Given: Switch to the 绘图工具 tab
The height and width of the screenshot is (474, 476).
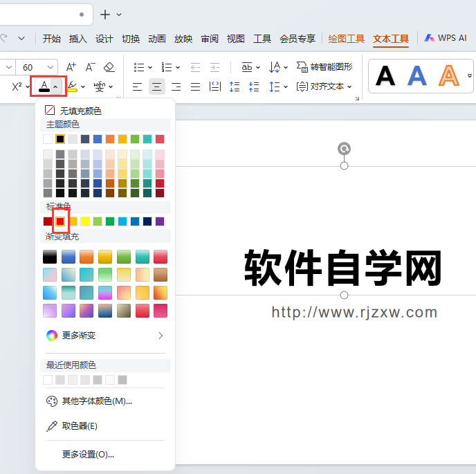Looking at the screenshot, I should coord(346,39).
